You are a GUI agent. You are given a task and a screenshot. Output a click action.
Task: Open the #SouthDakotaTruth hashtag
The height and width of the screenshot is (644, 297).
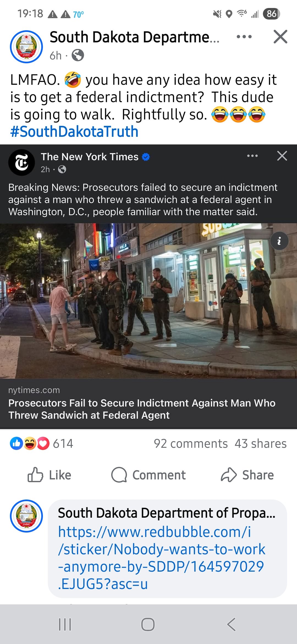[74, 131]
